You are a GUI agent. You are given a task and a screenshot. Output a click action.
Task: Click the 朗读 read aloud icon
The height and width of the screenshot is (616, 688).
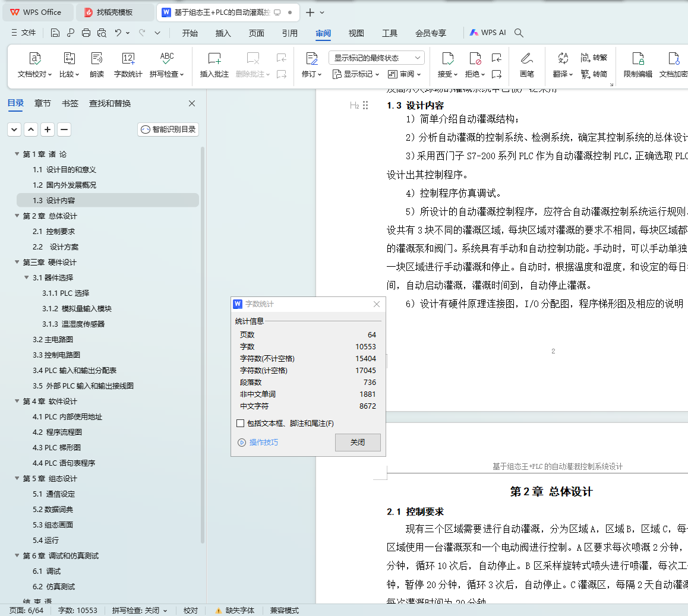[x=97, y=59]
